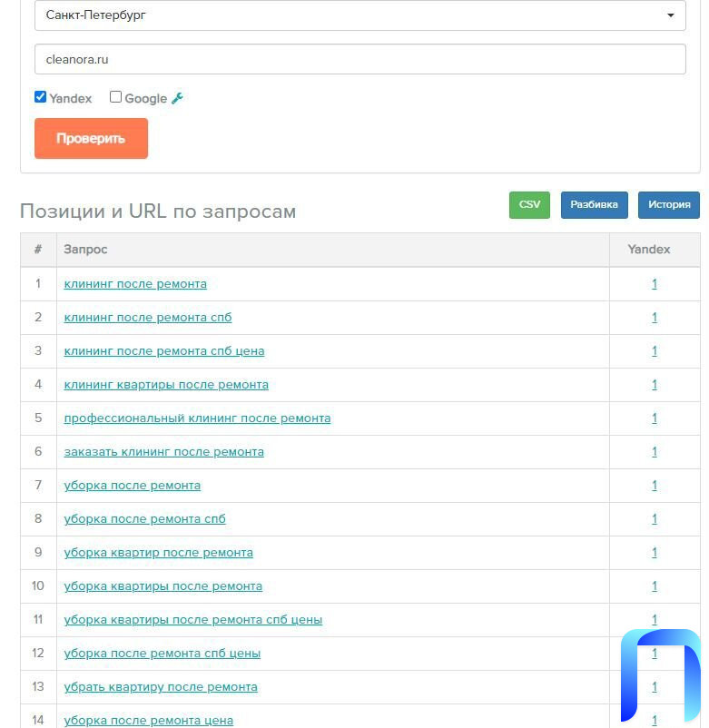Open the История button
The width and height of the screenshot is (709, 728).
pyautogui.click(x=669, y=205)
